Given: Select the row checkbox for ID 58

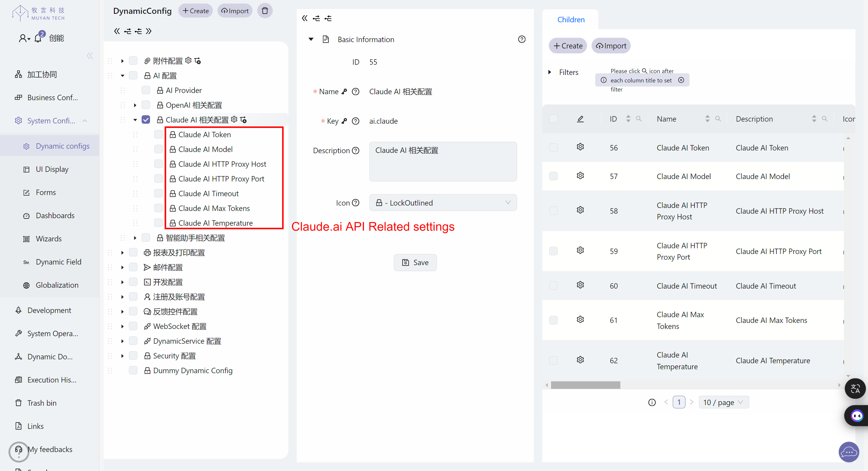Looking at the screenshot, I should (553, 211).
